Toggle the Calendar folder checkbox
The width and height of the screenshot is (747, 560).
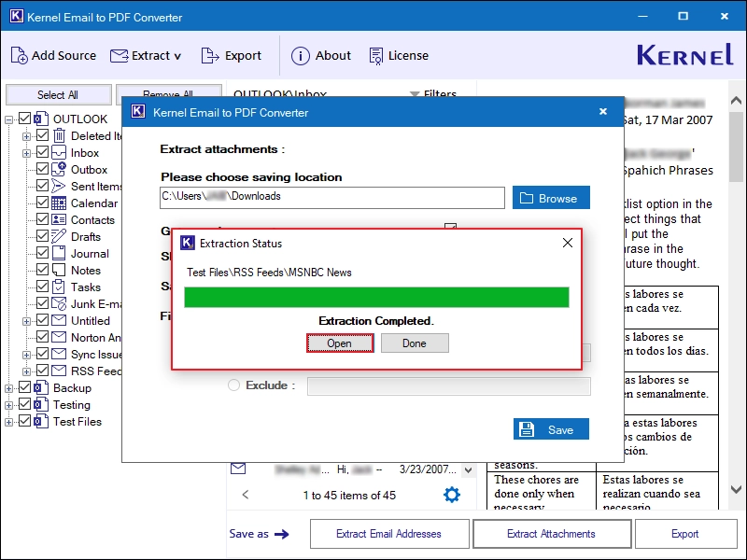pyautogui.click(x=42, y=203)
